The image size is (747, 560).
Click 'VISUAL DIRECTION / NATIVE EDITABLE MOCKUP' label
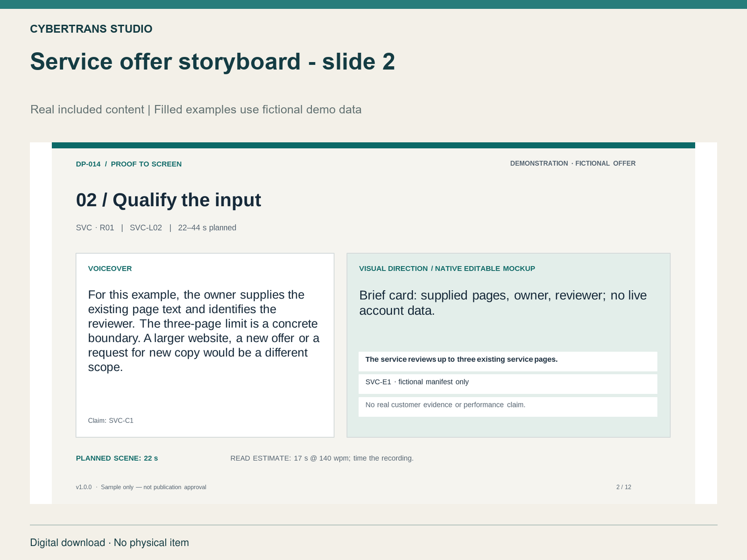(x=447, y=268)
